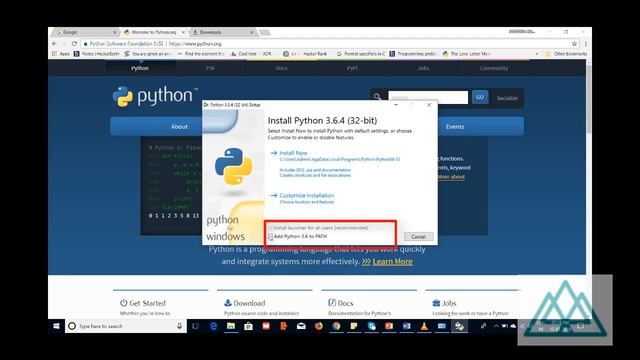
Task: Open Chrome's three-dot menu
Action: click(586, 43)
